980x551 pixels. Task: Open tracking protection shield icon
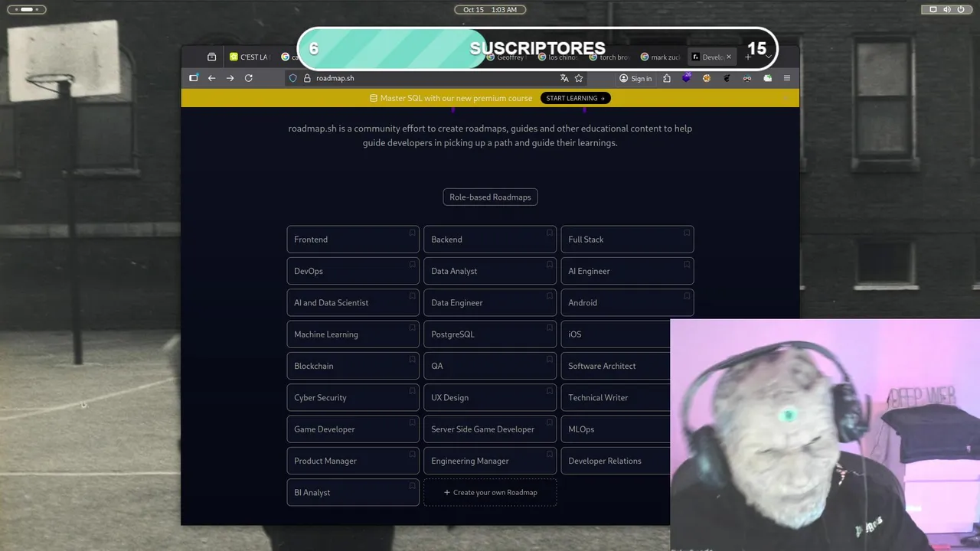(293, 78)
